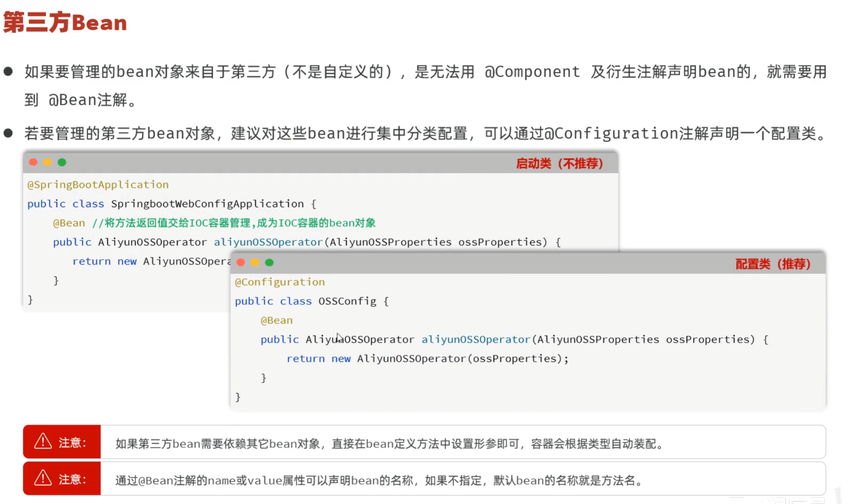Click the @Configuration annotation

point(280,282)
